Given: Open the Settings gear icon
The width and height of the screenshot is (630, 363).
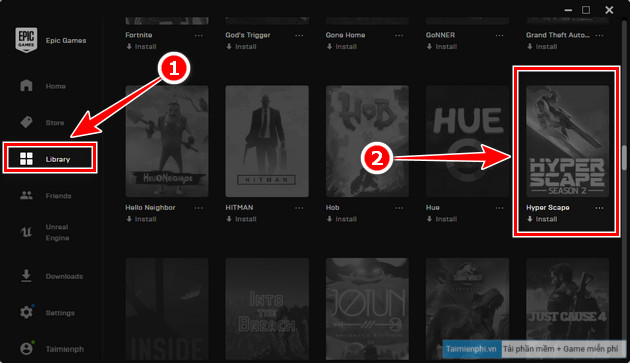Looking at the screenshot, I should coord(26,312).
